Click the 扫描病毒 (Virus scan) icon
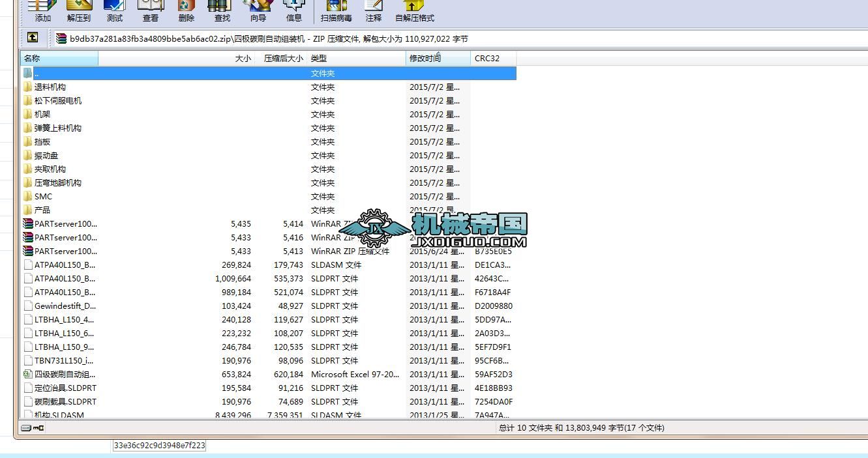 336,7
